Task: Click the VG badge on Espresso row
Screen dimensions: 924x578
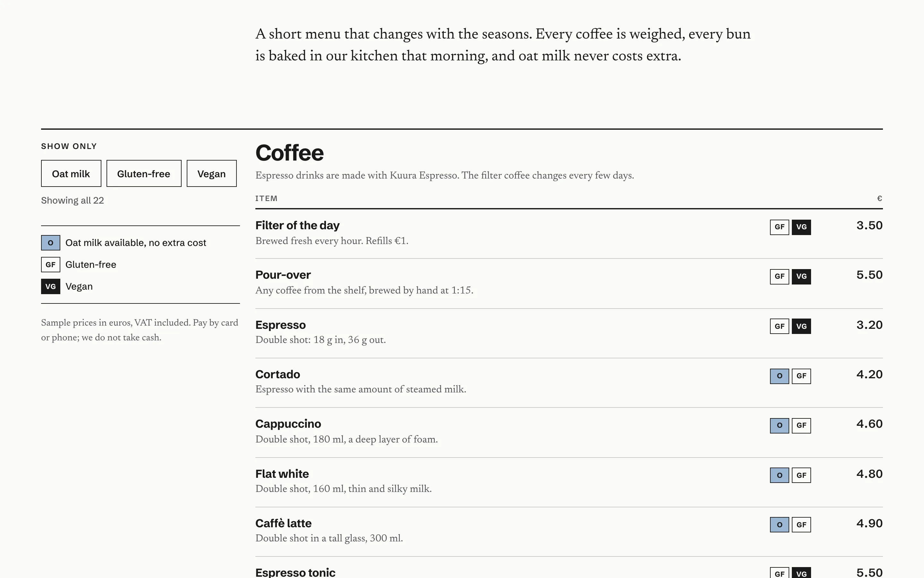Action: pos(801,327)
